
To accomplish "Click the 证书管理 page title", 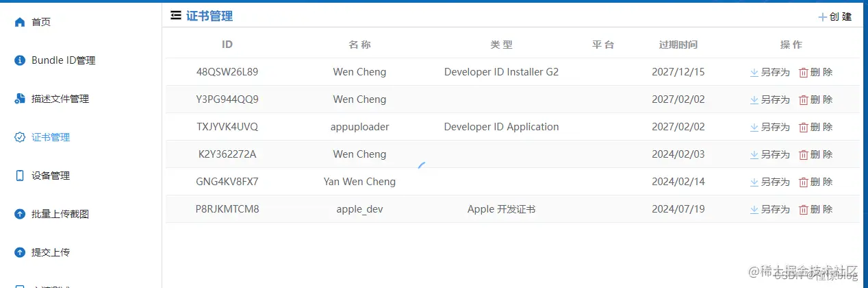I will point(209,16).
